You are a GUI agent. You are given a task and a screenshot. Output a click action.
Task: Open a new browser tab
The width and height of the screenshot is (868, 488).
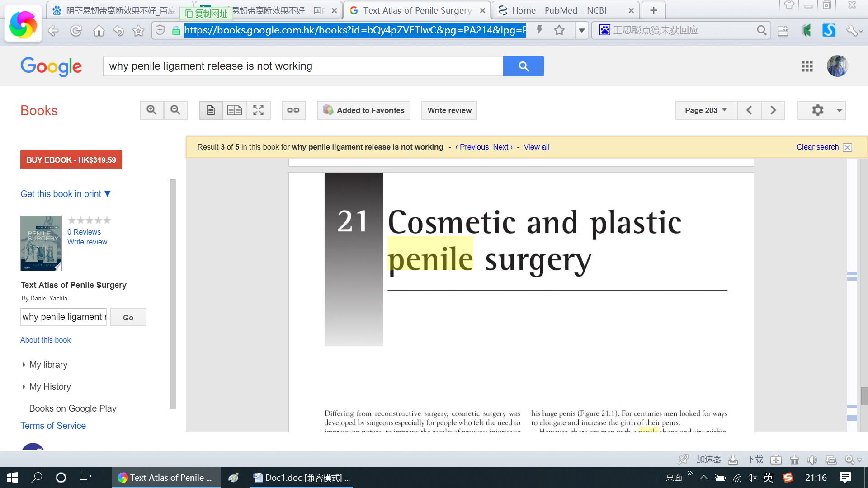pos(653,10)
